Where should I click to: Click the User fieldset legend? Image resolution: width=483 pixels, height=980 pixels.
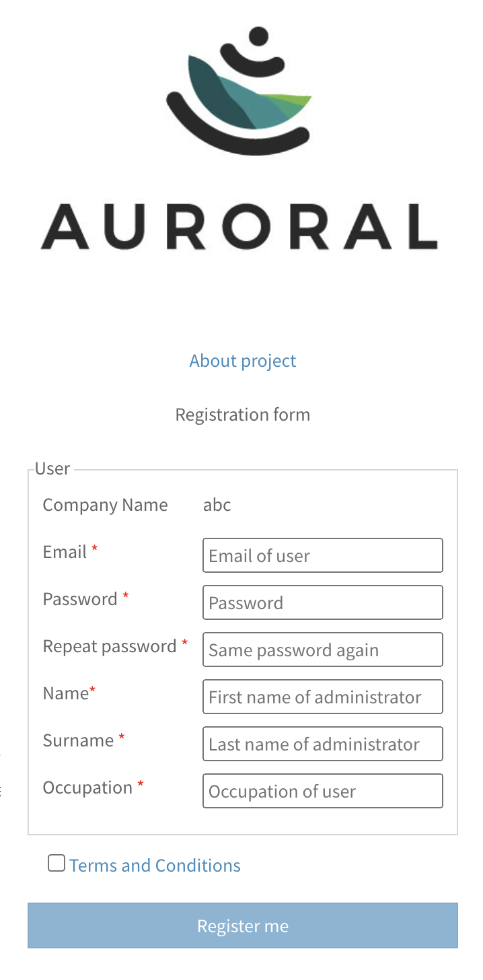(x=52, y=468)
